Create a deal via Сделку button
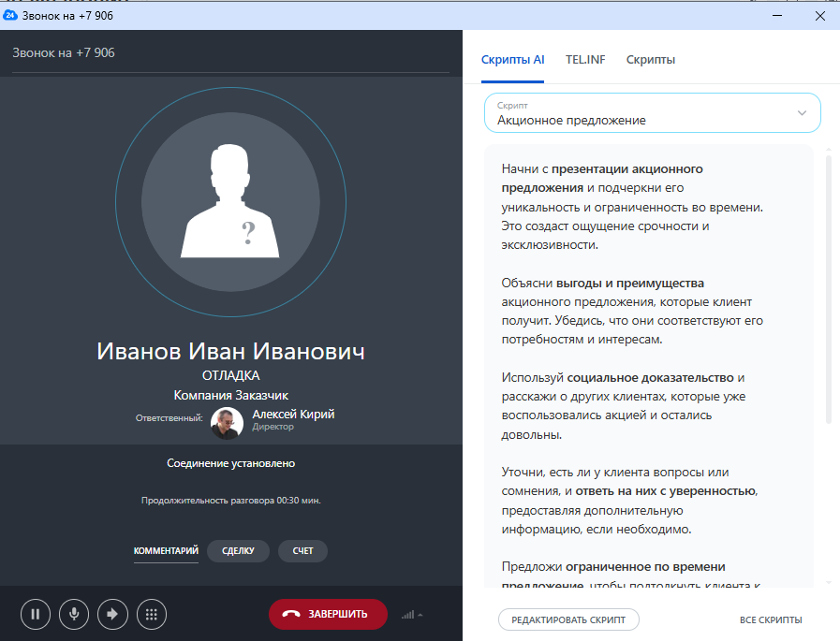Image resolution: width=840 pixels, height=641 pixels. pos(238,551)
